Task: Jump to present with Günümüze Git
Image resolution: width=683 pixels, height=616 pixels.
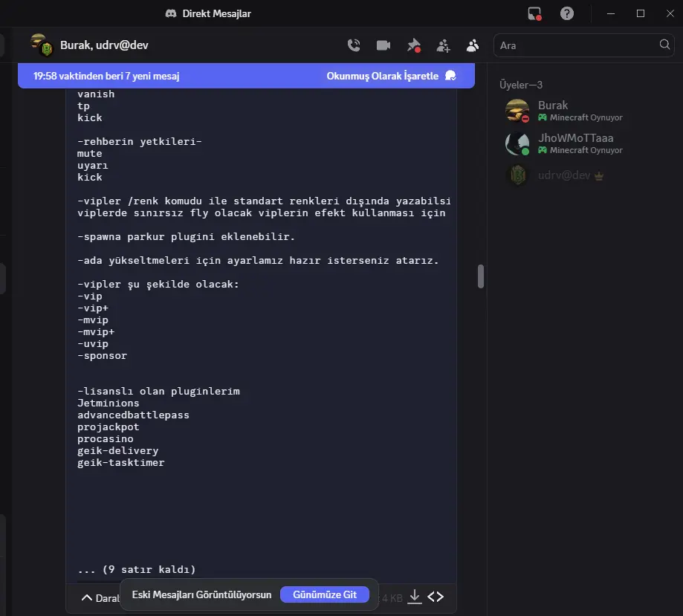Action: pos(325,594)
